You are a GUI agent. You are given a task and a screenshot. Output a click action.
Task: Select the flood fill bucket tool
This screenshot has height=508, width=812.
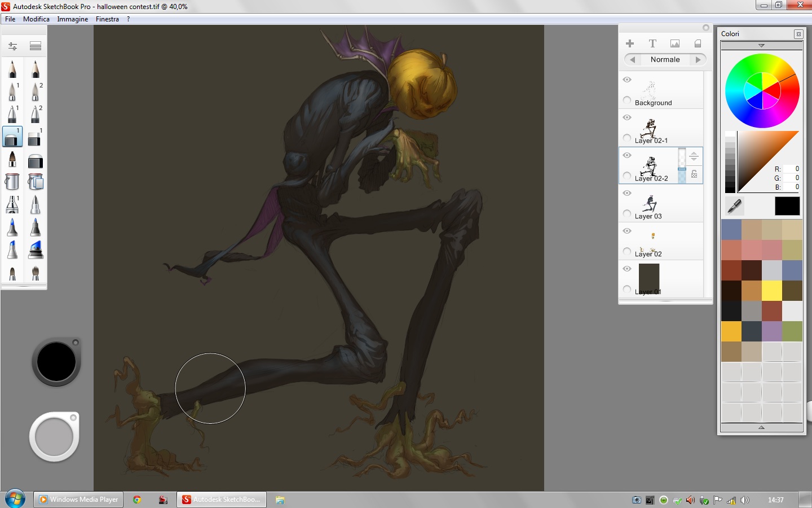(12, 182)
